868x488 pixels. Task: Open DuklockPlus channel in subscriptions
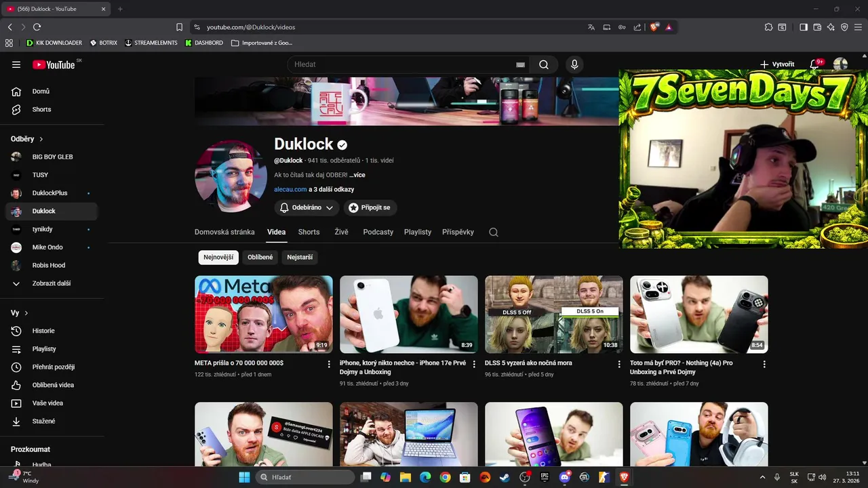[x=52, y=193]
